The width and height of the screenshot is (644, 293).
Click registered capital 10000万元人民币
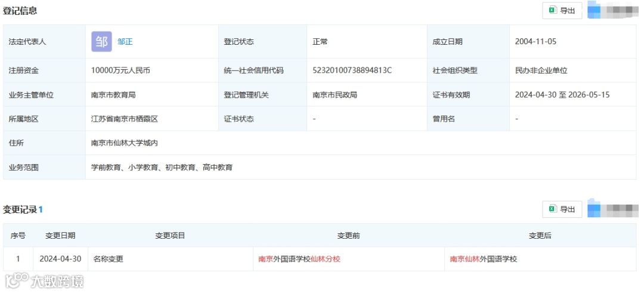120,70
